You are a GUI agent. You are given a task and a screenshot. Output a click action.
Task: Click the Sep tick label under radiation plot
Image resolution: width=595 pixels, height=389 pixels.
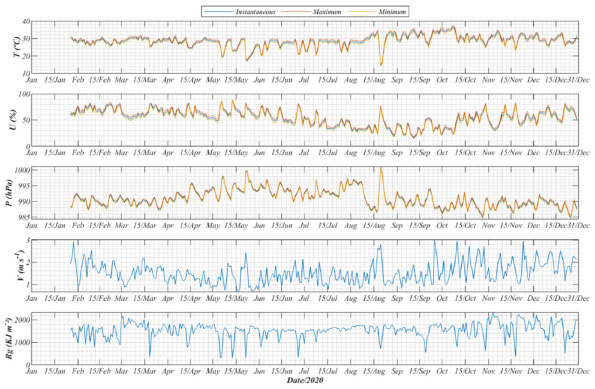point(397,371)
